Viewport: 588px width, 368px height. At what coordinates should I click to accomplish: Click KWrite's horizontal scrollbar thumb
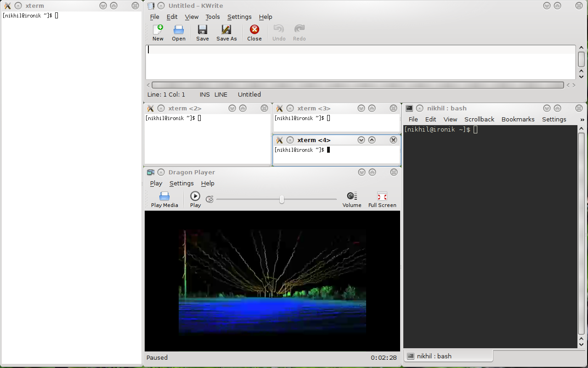[x=358, y=85]
